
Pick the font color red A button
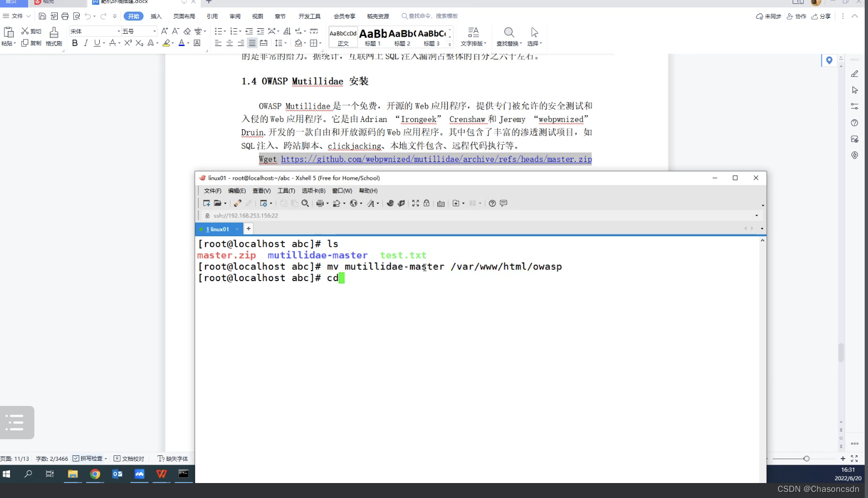pyautogui.click(x=181, y=43)
